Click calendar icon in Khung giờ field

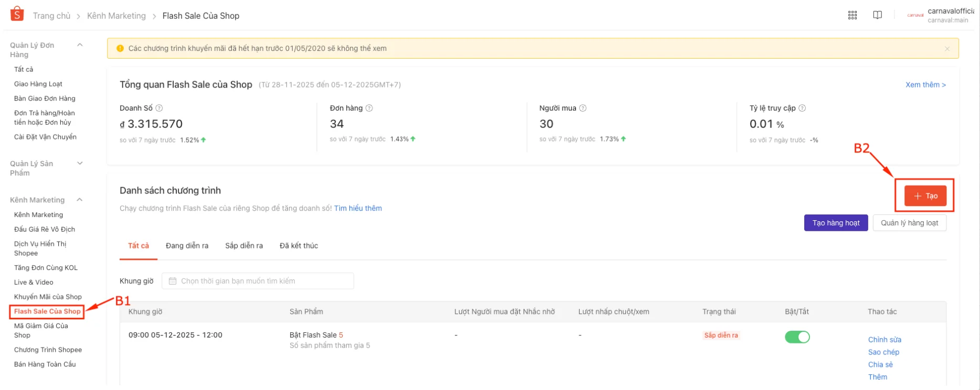[172, 281]
